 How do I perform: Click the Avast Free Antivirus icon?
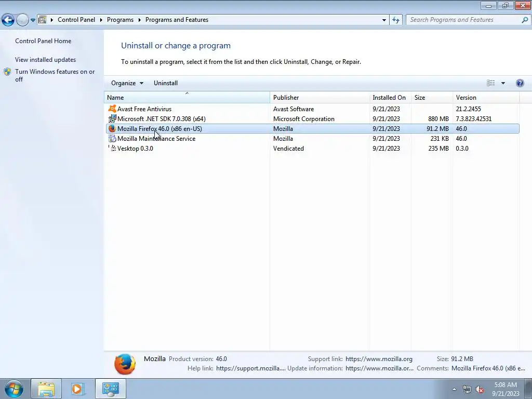[x=112, y=109]
